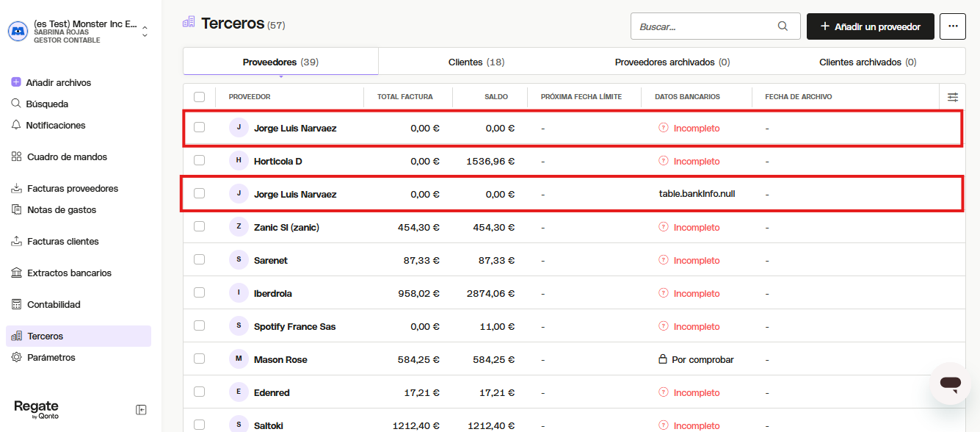Open the Saltoki provider entry

pos(269,425)
